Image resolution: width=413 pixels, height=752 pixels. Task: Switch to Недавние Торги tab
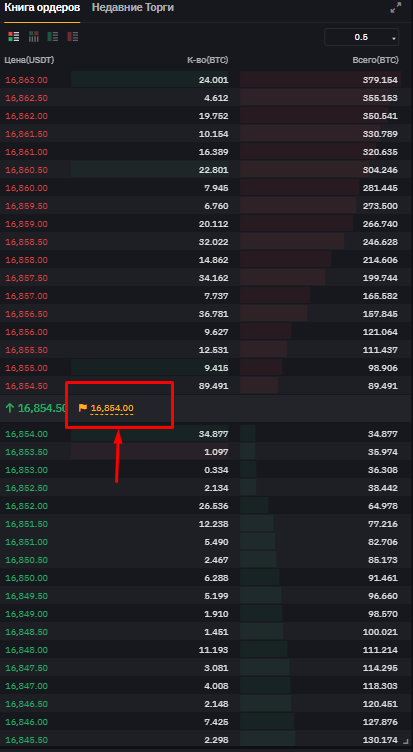133,8
